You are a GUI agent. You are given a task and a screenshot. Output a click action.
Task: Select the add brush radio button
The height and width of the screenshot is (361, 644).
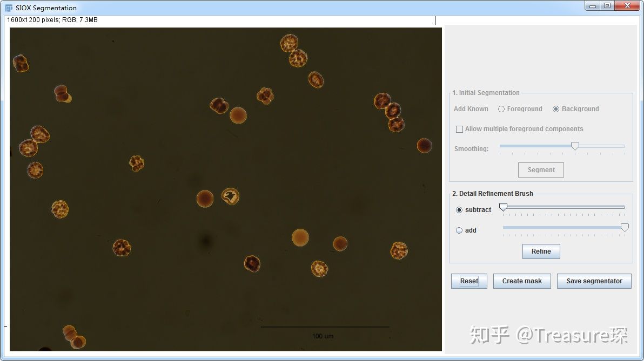point(459,230)
